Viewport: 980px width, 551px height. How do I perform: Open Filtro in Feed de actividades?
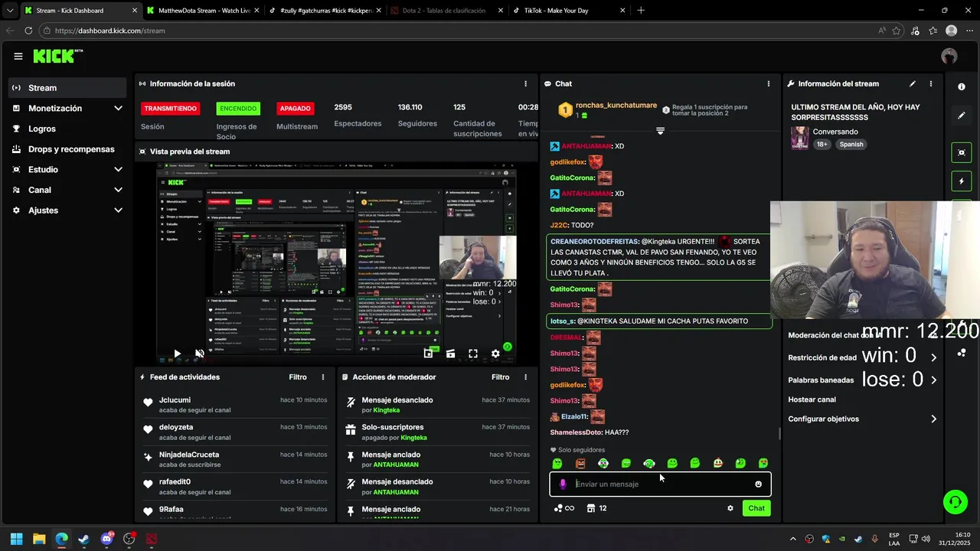coord(298,377)
